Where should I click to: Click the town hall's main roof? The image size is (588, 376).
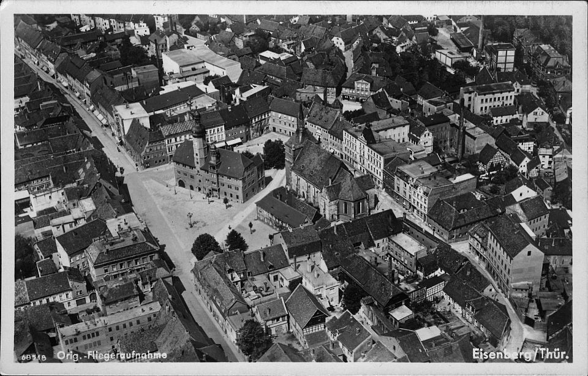pyautogui.click(x=232, y=164)
